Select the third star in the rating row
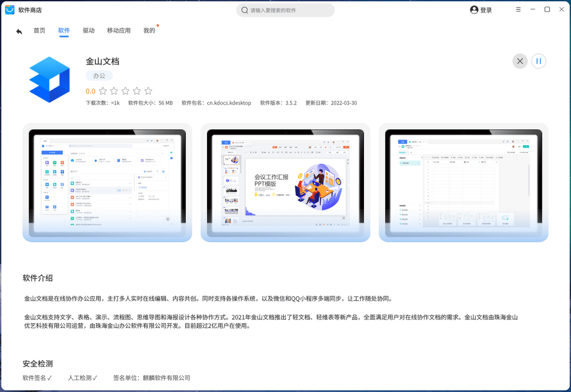The image size is (571, 392). (x=125, y=90)
